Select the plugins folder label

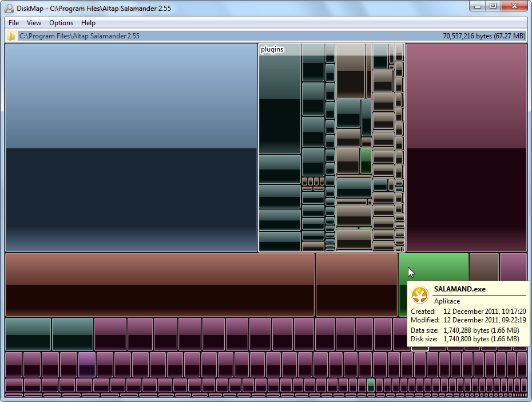point(272,49)
